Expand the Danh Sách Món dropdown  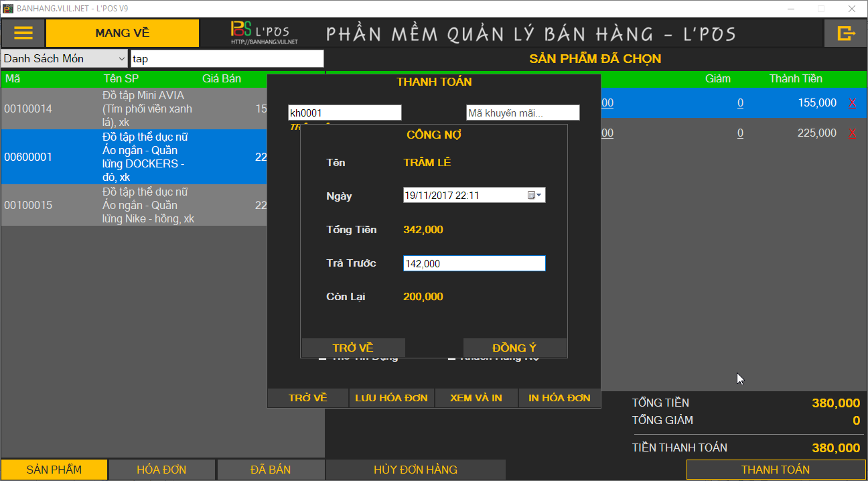pyautogui.click(x=121, y=59)
